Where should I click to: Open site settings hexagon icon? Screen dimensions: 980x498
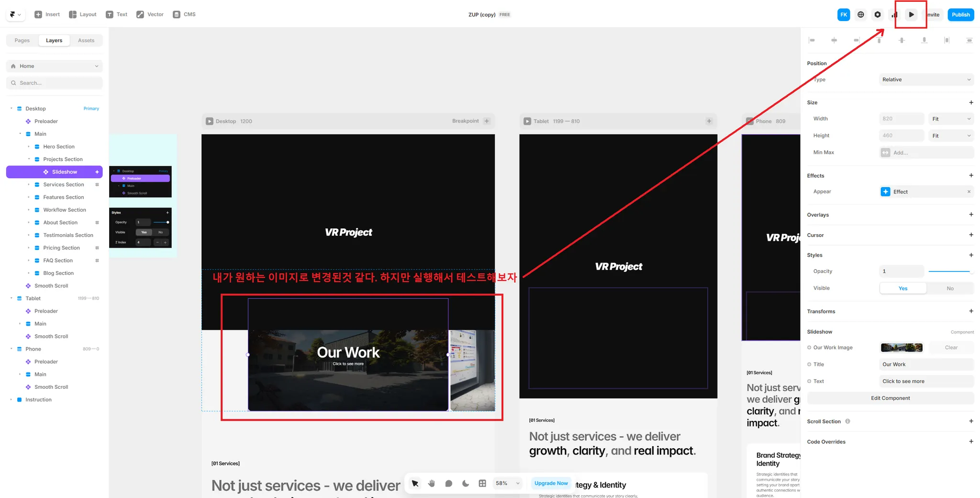[878, 15]
